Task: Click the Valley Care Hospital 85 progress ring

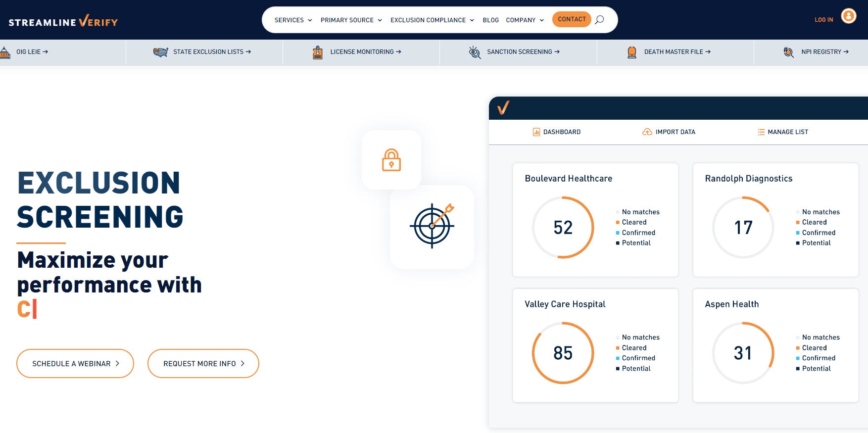Action: click(x=563, y=353)
